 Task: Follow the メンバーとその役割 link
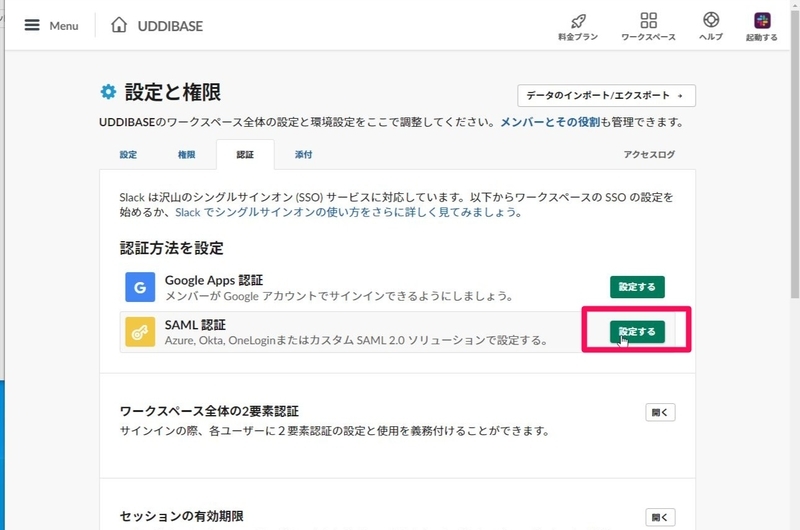coord(550,122)
